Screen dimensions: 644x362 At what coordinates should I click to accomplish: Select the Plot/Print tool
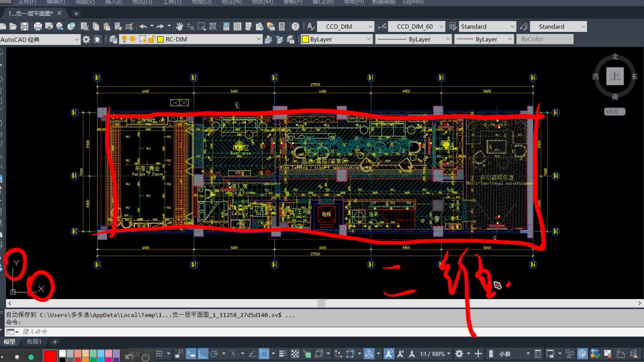point(38,26)
